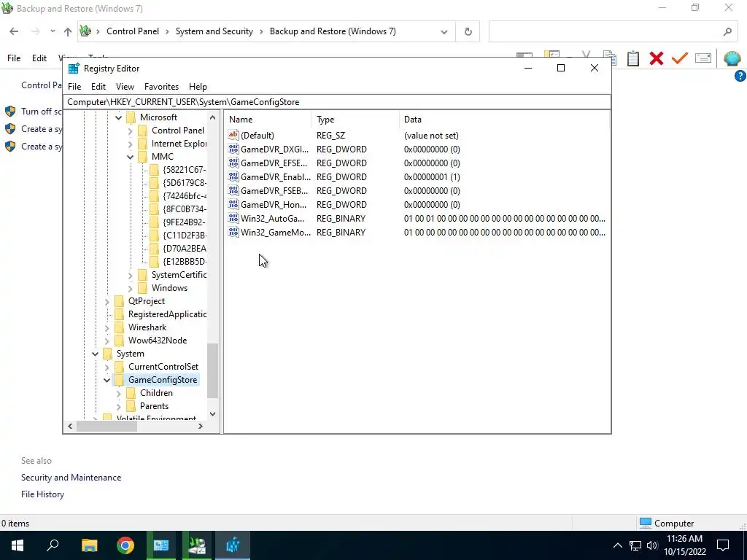The width and height of the screenshot is (747, 560).
Task: Click the icon of GameDVR_FSEB... value
Action: (x=233, y=190)
